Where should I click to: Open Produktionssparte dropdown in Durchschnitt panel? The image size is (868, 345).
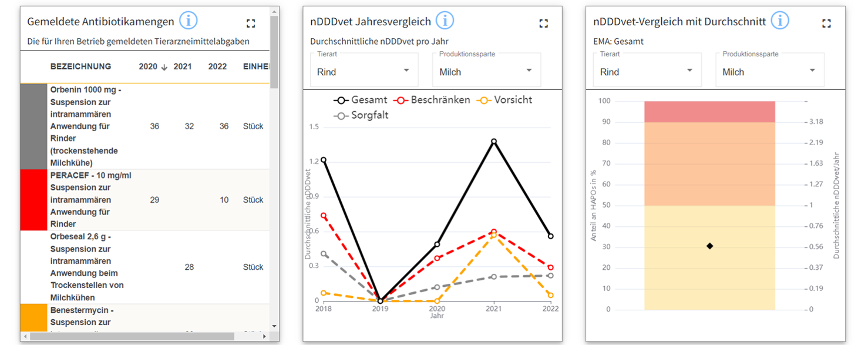769,71
